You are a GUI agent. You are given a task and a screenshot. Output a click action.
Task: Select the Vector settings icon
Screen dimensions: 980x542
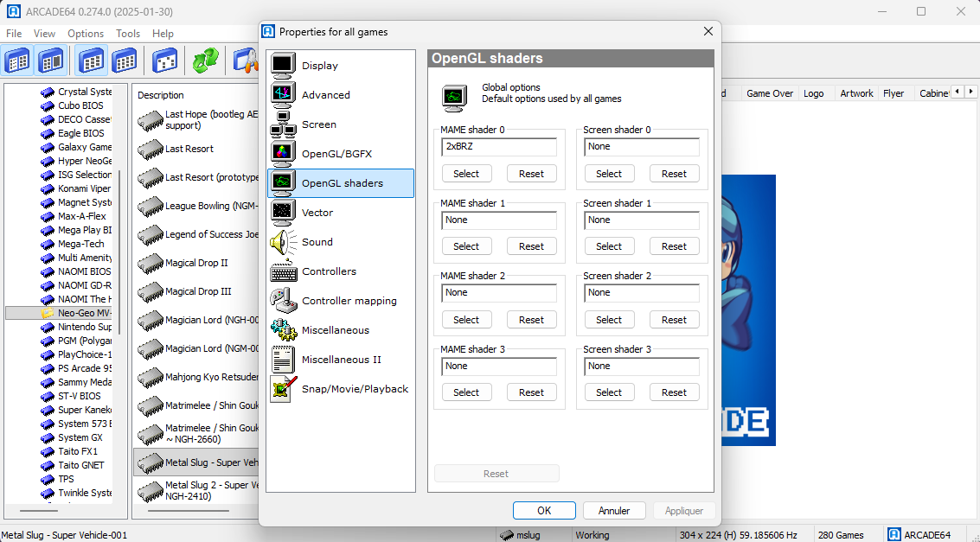click(x=283, y=213)
